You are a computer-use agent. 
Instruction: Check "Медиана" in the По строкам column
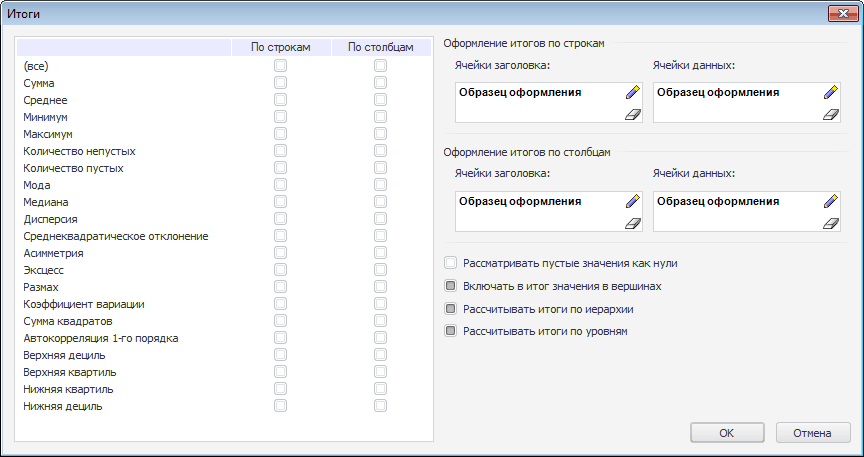280,202
